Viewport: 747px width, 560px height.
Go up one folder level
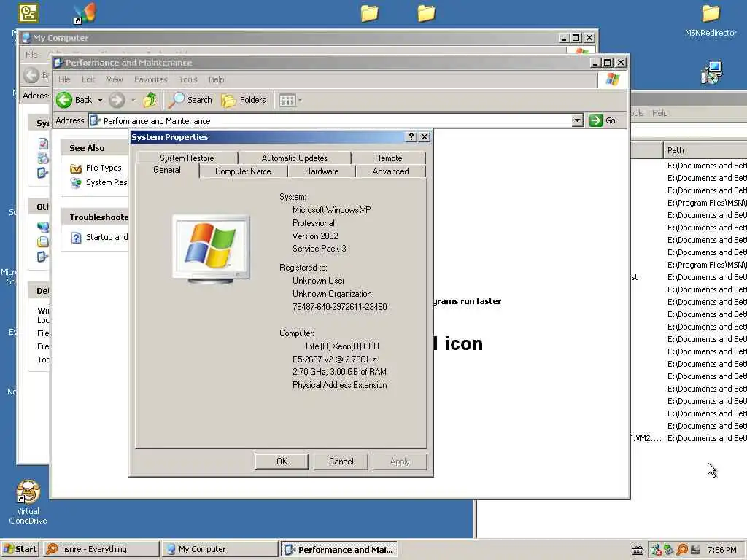coord(150,100)
